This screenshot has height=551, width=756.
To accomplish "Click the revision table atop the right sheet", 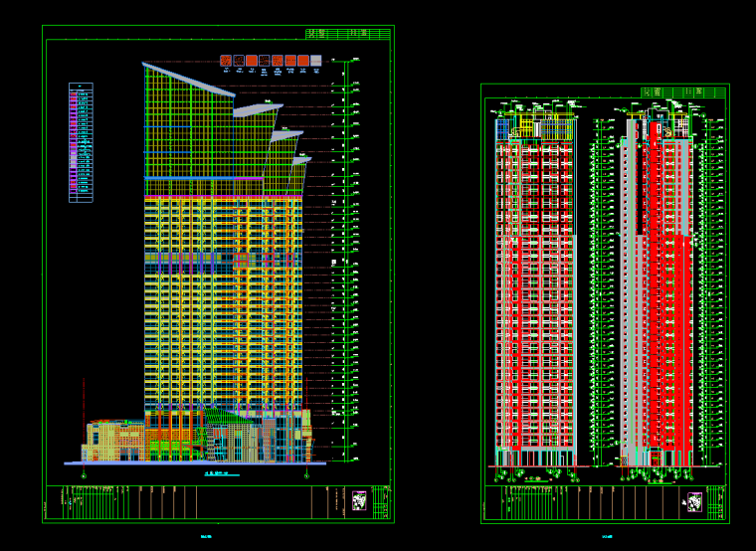I will pyautogui.click(x=683, y=92).
